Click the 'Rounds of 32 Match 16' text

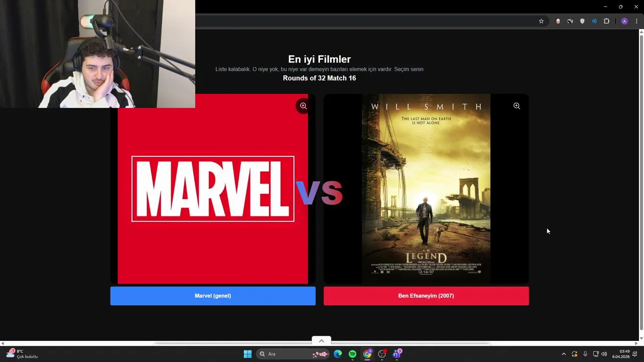(x=319, y=78)
